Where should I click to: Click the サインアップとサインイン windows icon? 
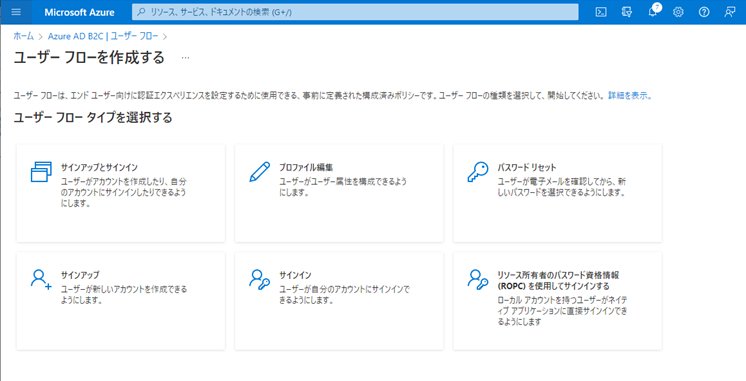click(x=40, y=172)
